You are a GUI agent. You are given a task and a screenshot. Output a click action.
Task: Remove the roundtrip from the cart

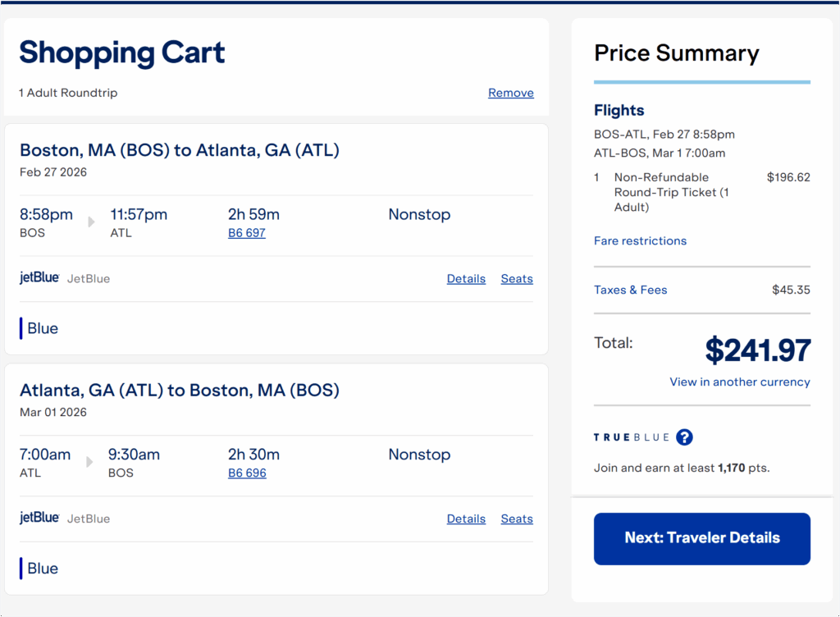click(x=510, y=93)
